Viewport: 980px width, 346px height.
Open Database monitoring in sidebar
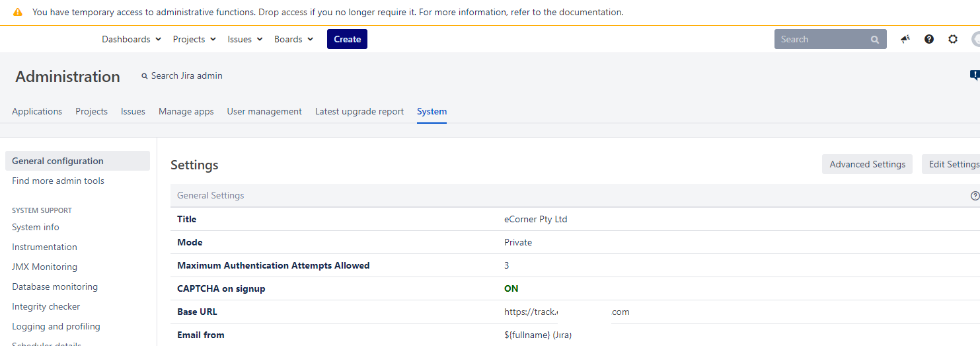[x=55, y=286]
